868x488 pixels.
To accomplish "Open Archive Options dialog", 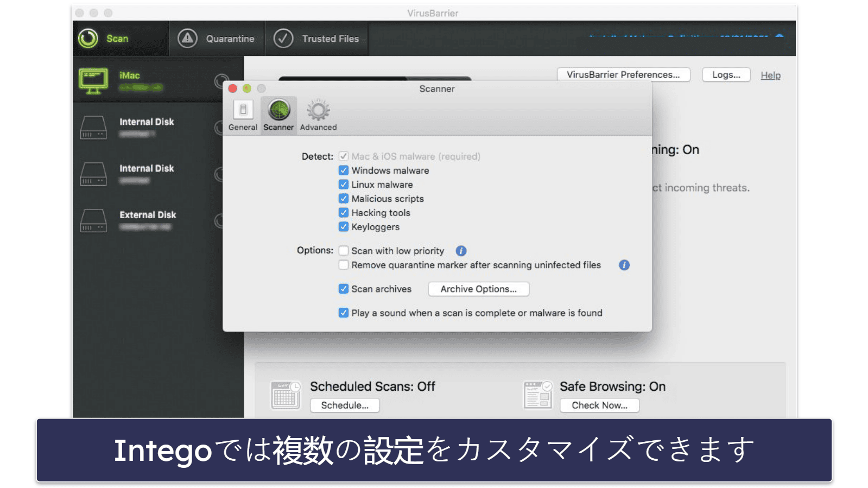I will 478,289.
